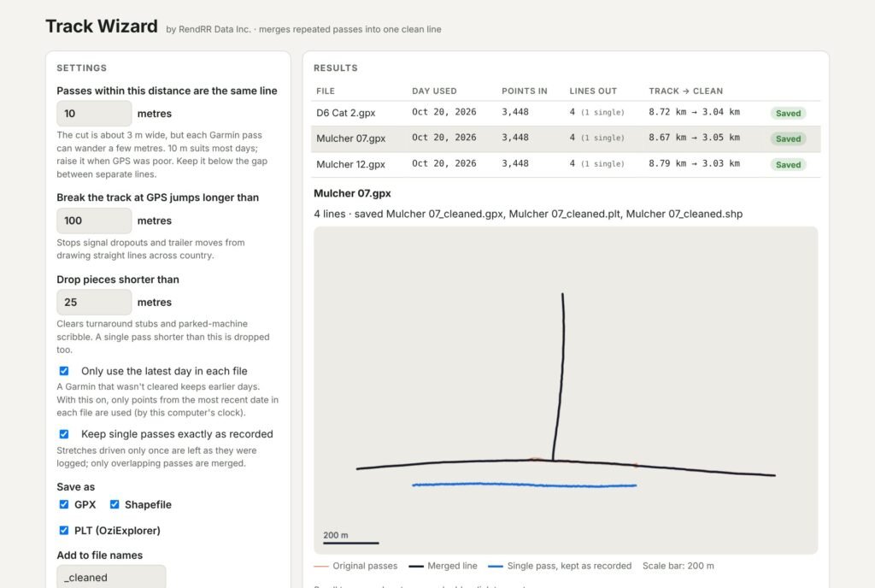
Task: Click the 'Single pass, kept as recorded' legend entry
Action: tap(560, 566)
